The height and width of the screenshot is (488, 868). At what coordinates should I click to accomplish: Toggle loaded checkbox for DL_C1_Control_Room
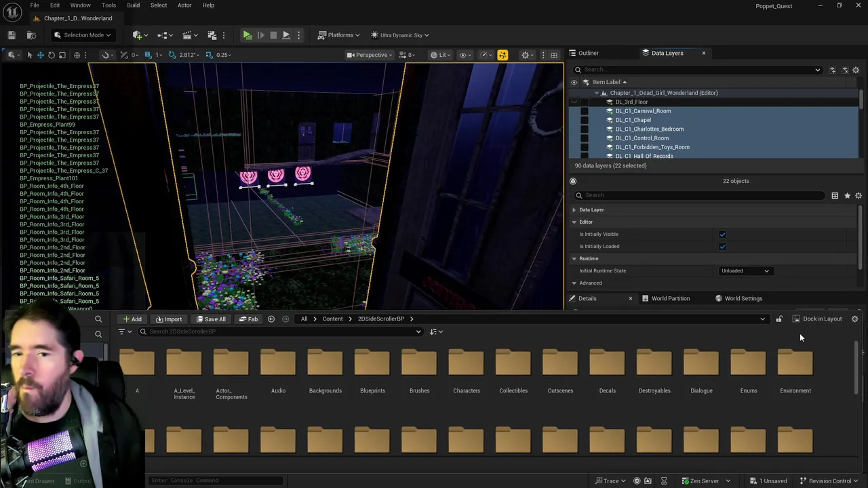point(585,138)
